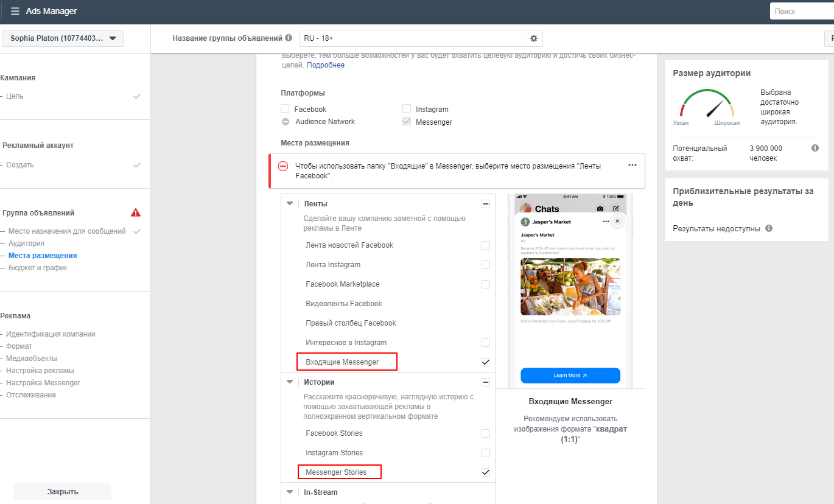Image resolution: width=834 pixels, height=504 pixels.
Task: Check the Instagram platform checkbox
Action: pyautogui.click(x=407, y=109)
